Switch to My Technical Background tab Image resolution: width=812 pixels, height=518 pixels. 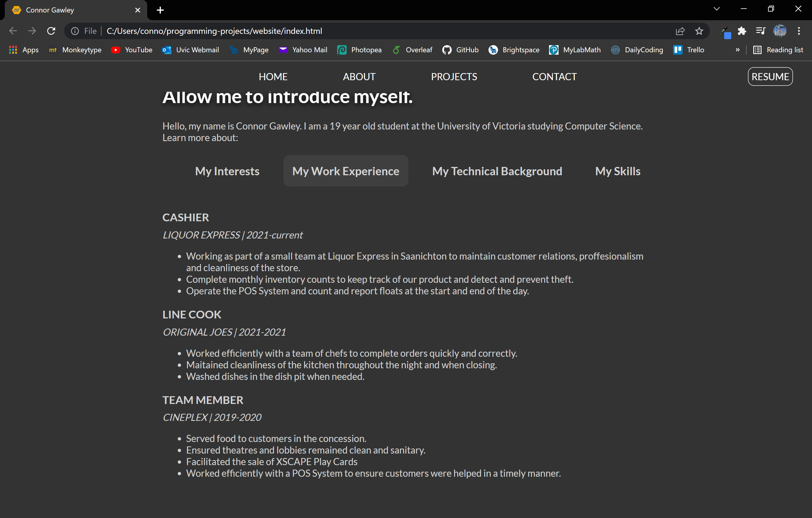click(x=497, y=171)
